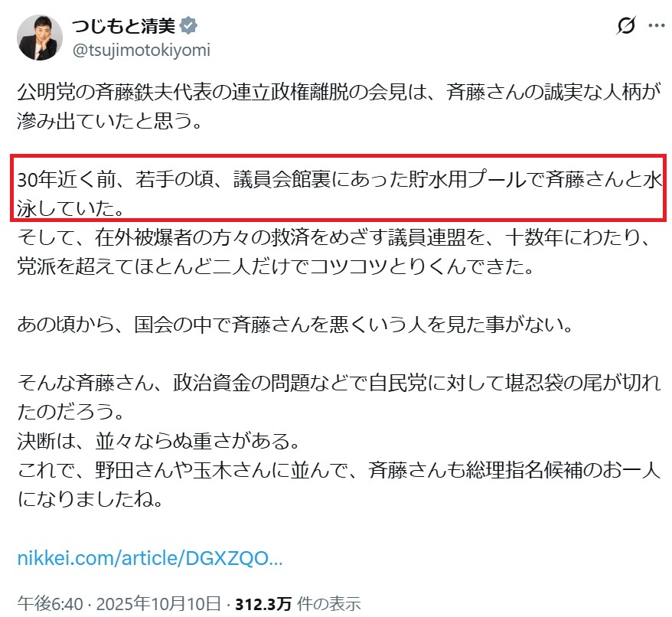This screenshot has width=672, height=617.
Task: Click the 312.3万 view count number
Action: coord(263,604)
